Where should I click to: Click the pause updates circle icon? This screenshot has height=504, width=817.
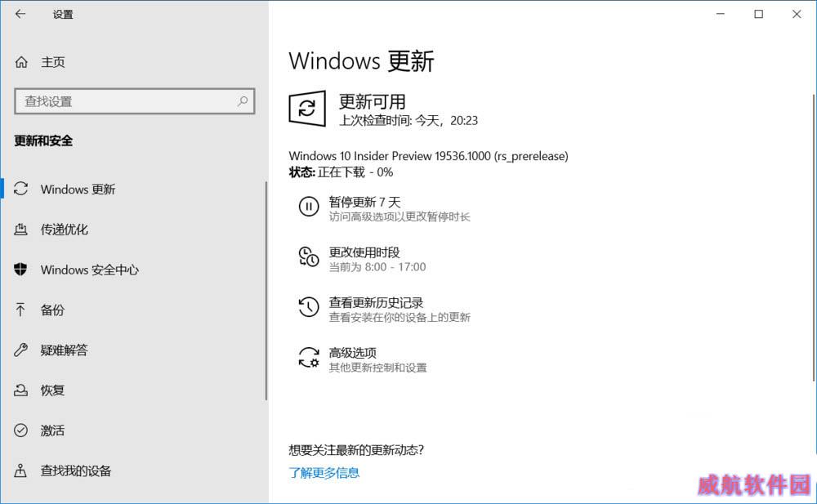[309, 207]
